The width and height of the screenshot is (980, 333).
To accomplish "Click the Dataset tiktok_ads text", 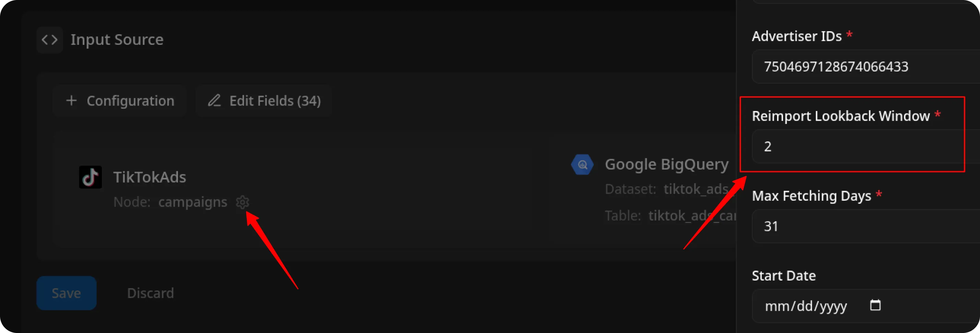I will pos(695,189).
